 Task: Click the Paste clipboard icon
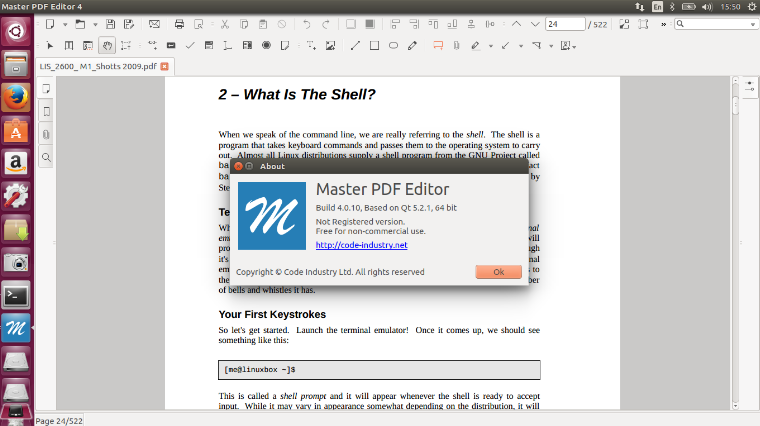tap(263, 24)
